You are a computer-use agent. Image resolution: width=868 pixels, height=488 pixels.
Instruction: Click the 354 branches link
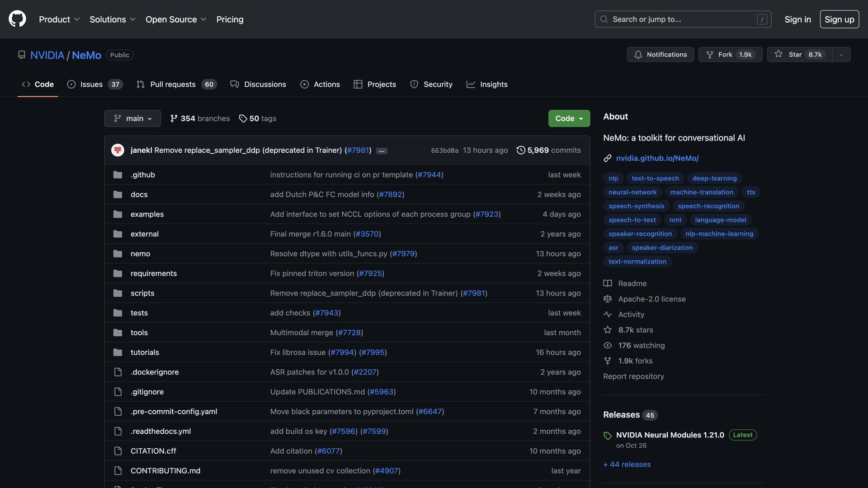[200, 118]
